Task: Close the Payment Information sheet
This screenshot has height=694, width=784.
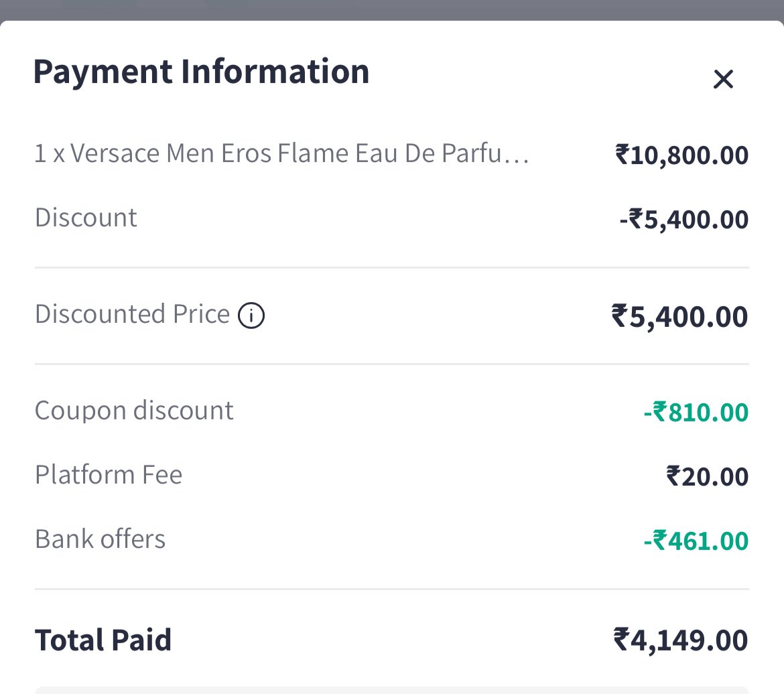Action: tap(723, 79)
